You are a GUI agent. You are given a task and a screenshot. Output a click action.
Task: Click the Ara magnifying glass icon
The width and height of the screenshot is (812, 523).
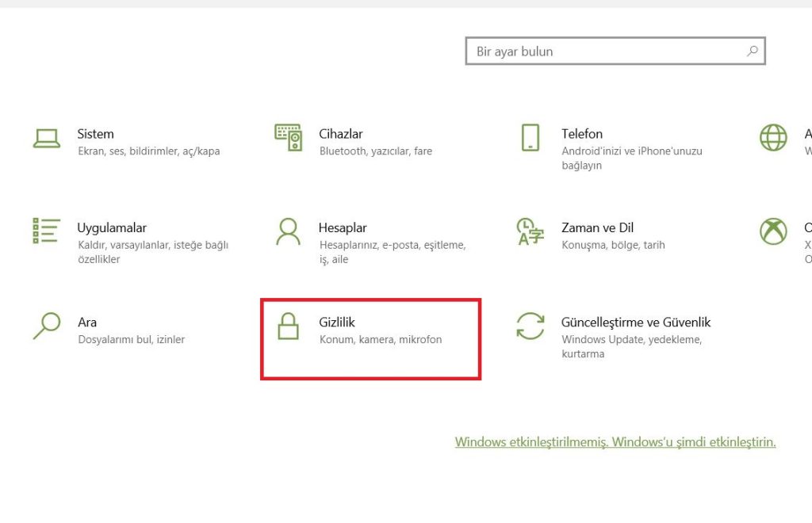click(x=47, y=325)
